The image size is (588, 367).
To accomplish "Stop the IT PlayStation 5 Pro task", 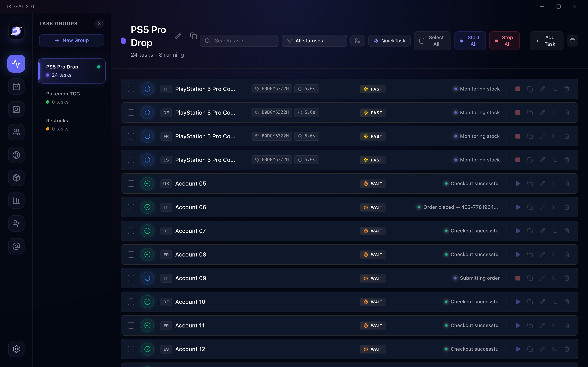I will click(x=518, y=89).
